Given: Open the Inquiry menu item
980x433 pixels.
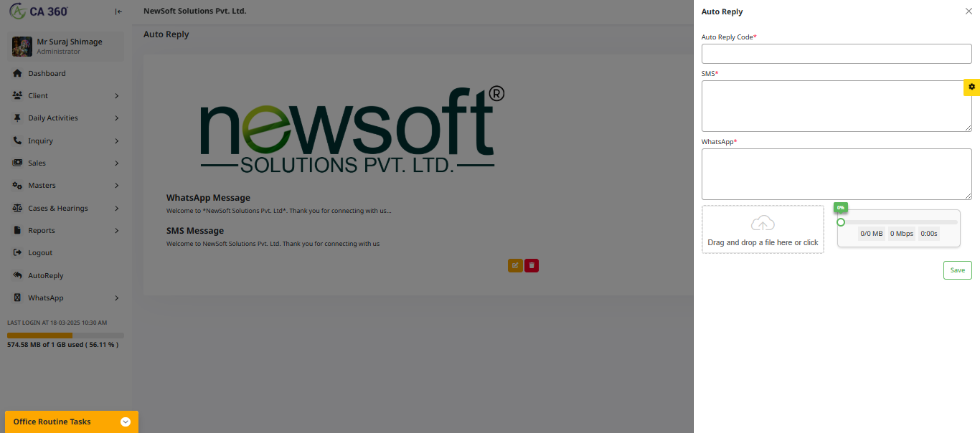Looking at the screenshot, I should [66, 141].
